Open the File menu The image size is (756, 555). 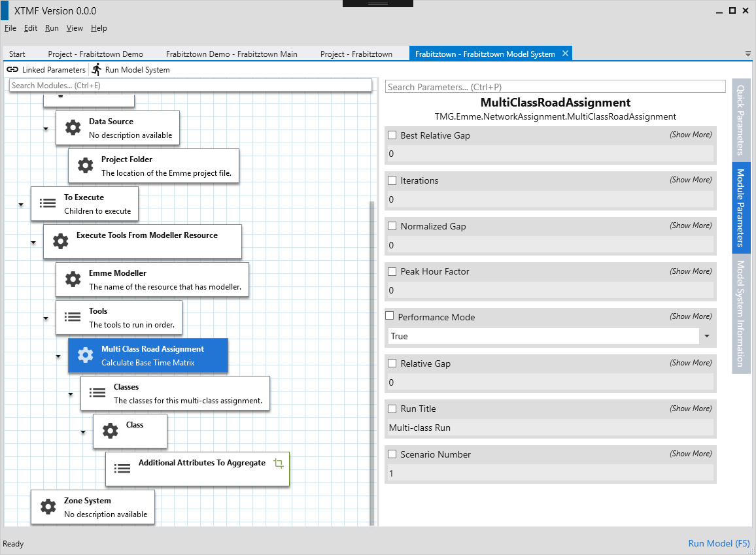pyautogui.click(x=10, y=28)
